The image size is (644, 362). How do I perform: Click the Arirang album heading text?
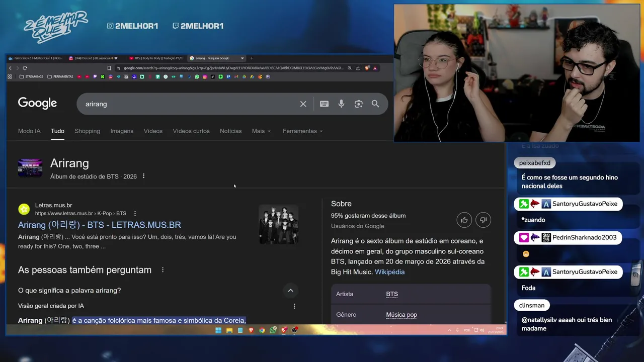click(69, 163)
